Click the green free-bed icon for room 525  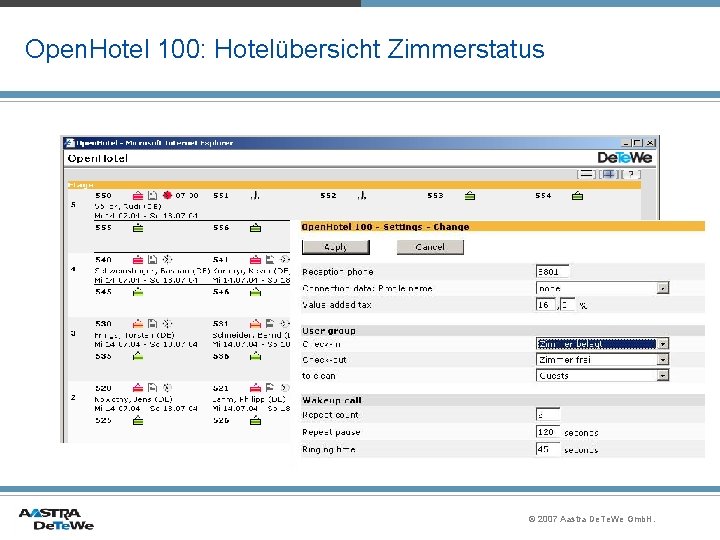pyautogui.click(x=138, y=421)
